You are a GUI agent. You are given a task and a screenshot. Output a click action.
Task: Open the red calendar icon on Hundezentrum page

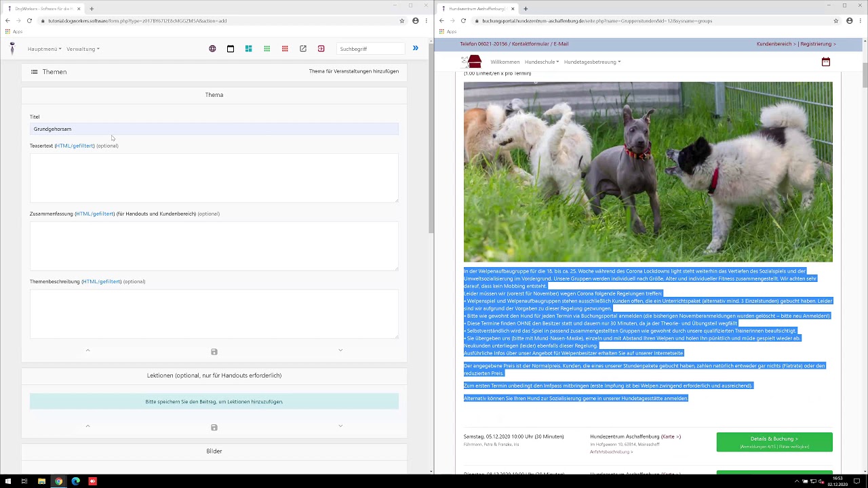click(826, 62)
